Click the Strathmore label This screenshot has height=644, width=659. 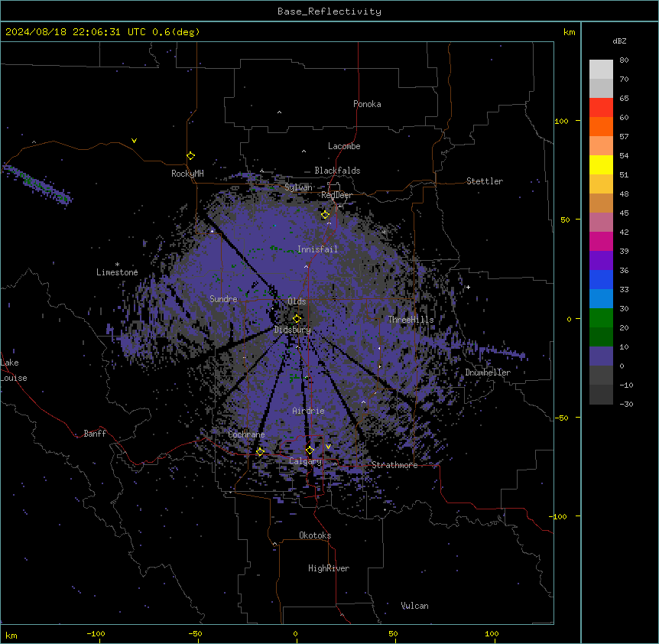point(394,465)
